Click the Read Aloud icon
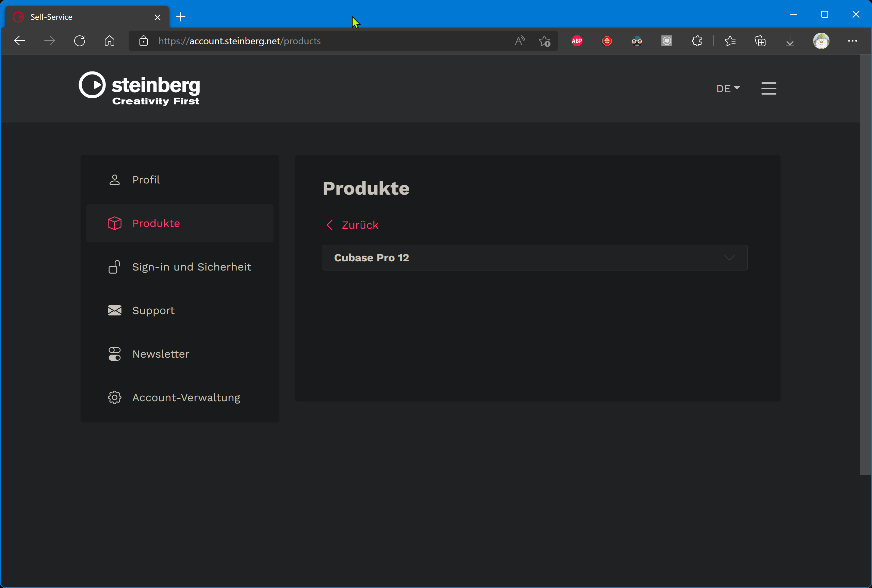This screenshot has width=872, height=588. coord(520,41)
